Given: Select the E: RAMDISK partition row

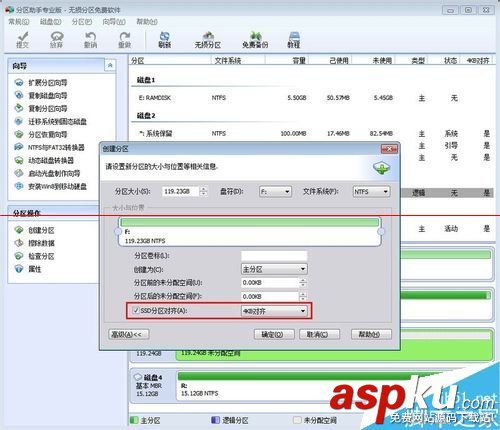Looking at the screenshot, I should [x=312, y=98].
